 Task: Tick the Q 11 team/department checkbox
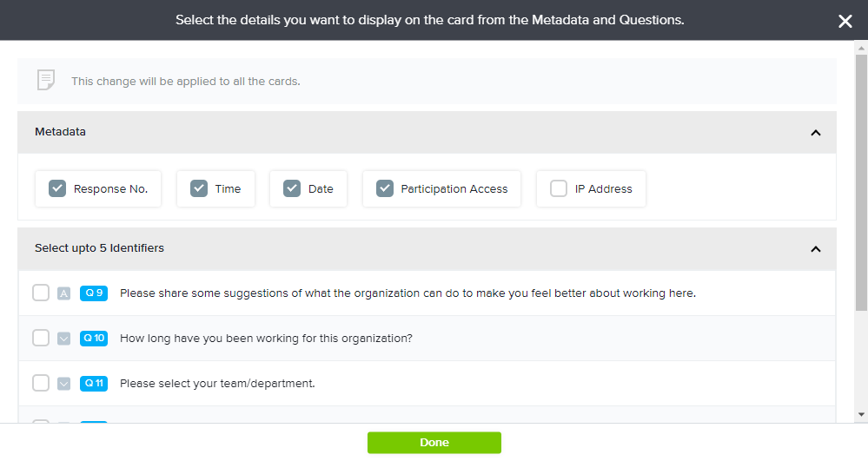[x=41, y=384]
